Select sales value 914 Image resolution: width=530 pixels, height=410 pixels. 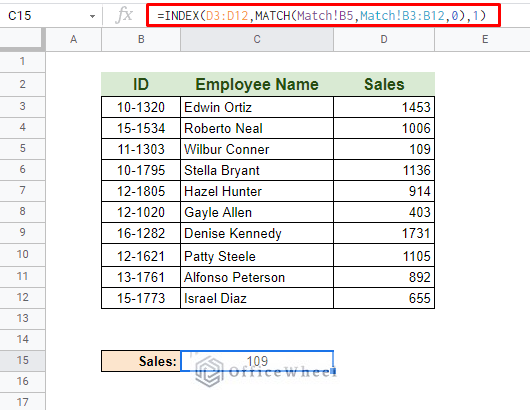(x=384, y=191)
